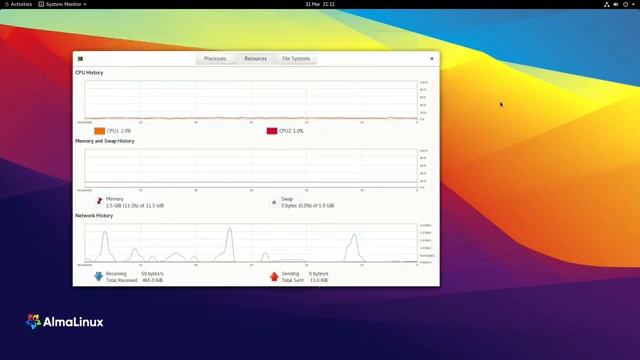Viewport: 640px width, 360px height.
Task: Click the Network History graph
Action: [x=251, y=243]
